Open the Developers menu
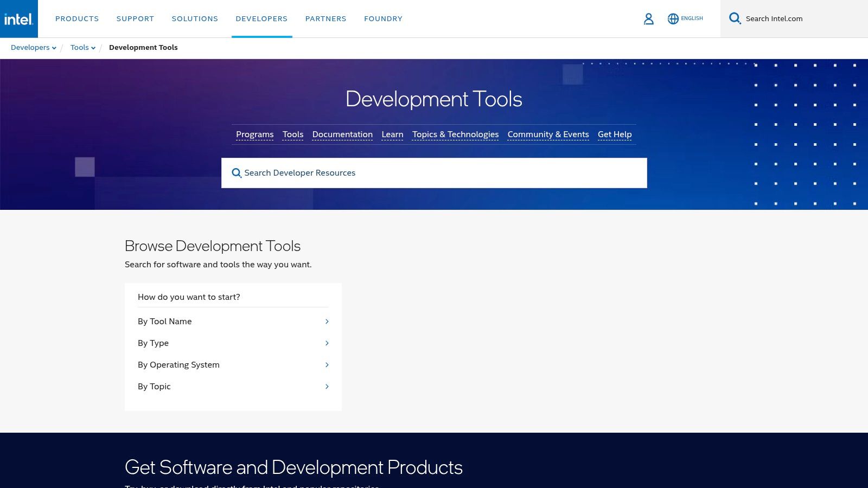The image size is (868, 488). pyautogui.click(x=261, y=18)
